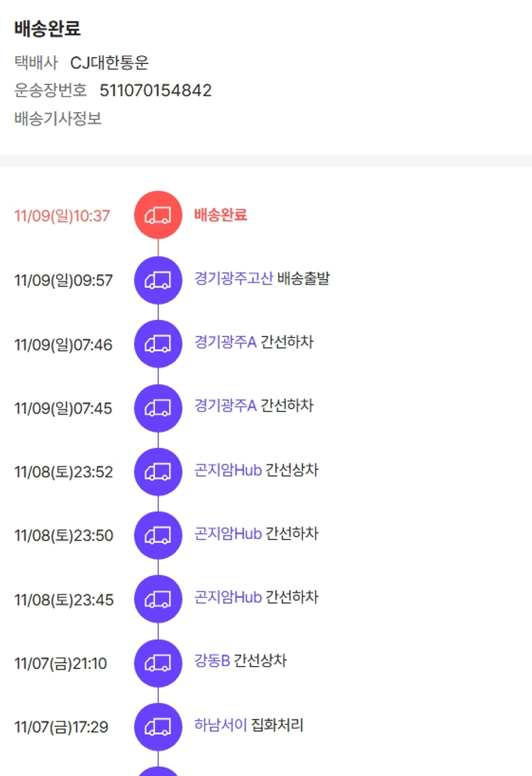This screenshot has height=776, width=532.
Task: Click the truck icon at 11/09 07:45
Action: pyautogui.click(x=157, y=408)
